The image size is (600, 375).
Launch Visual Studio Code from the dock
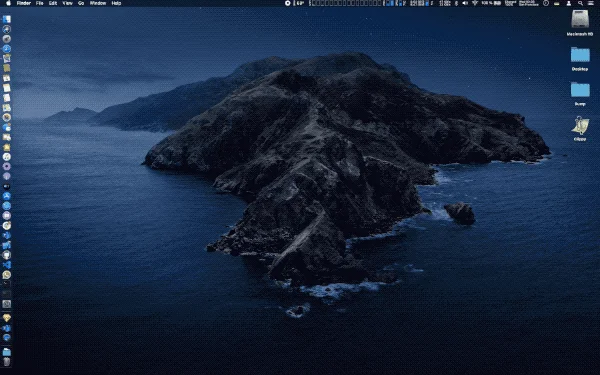point(7,265)
